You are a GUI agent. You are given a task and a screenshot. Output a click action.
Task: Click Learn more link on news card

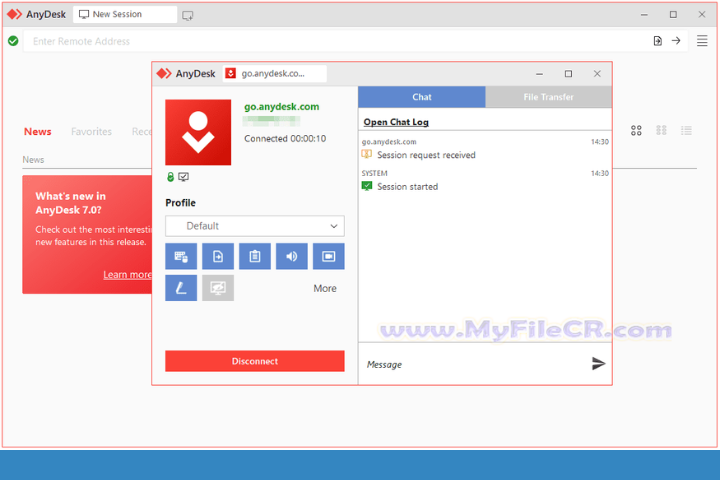point(127,275)
